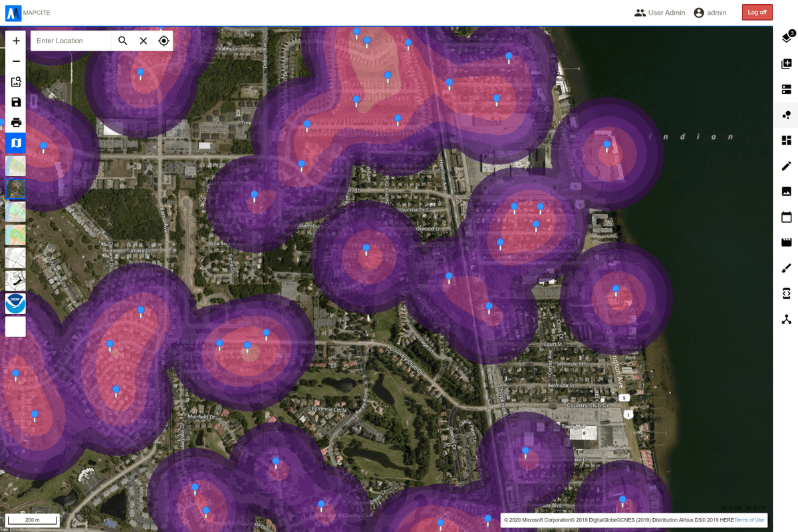Print the map
Screen dimensions: 798x532
(x=16, y=122)
